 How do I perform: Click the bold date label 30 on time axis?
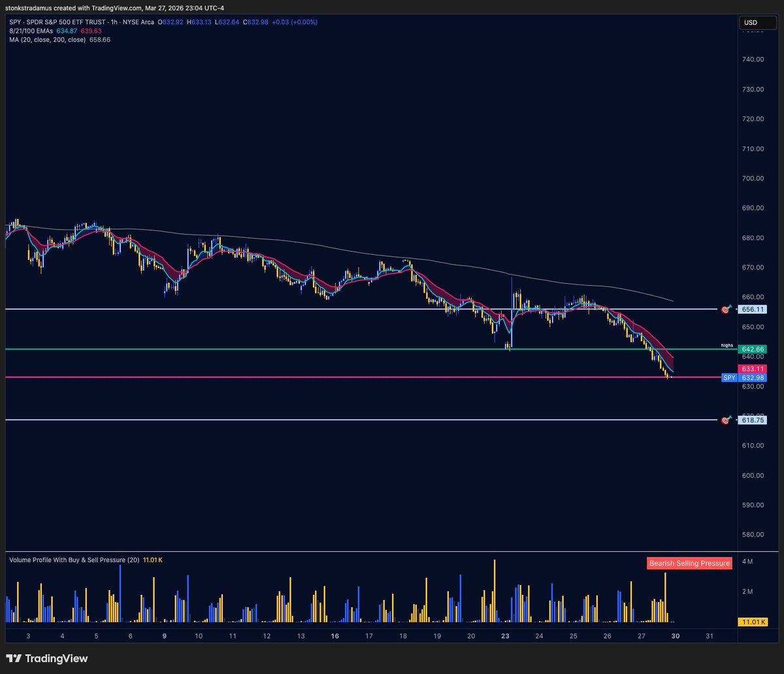coord(676,636)
